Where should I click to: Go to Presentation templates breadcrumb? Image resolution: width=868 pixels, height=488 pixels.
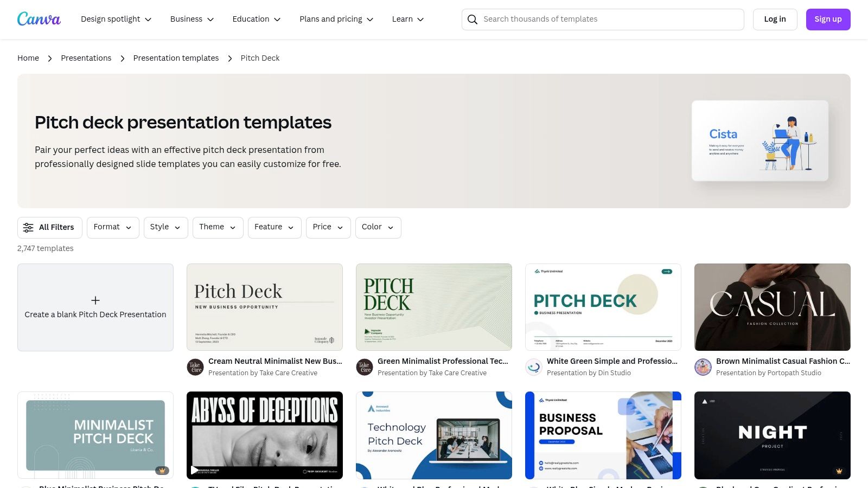tap(176, 58)
